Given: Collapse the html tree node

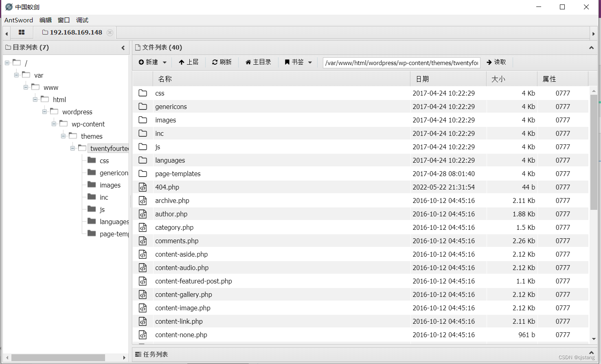Looking at the screenshot, I should pos(35,100).
